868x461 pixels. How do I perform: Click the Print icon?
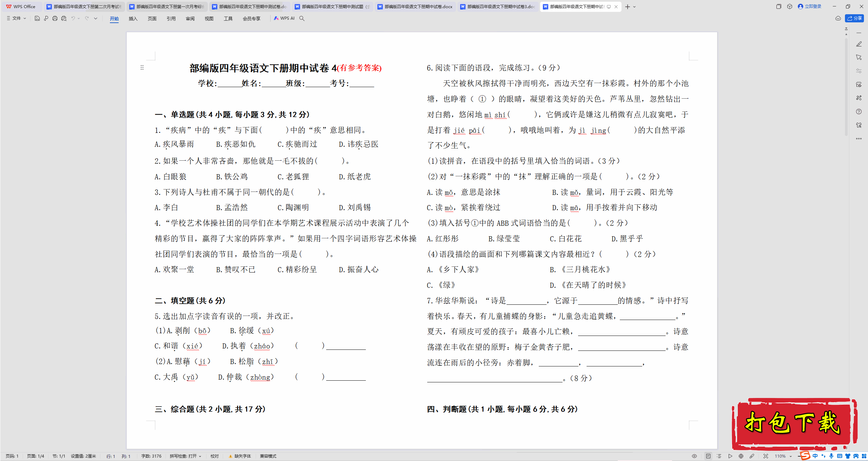[x=55, y=18]
